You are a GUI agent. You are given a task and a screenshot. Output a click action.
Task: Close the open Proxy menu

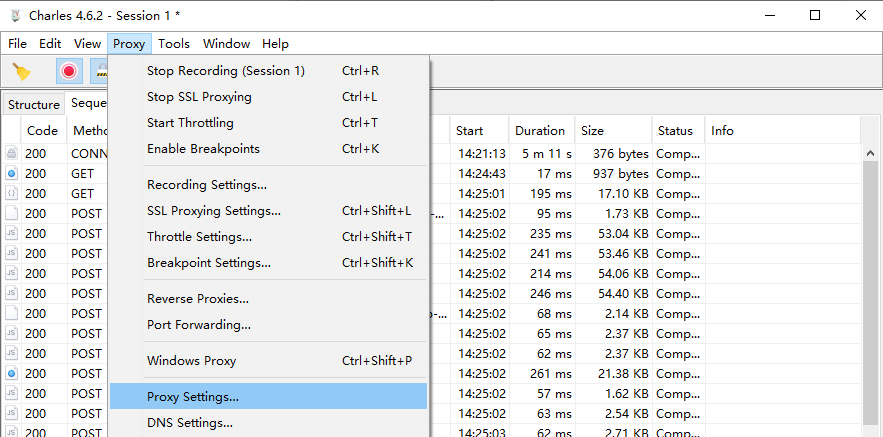tap(129, 43)
